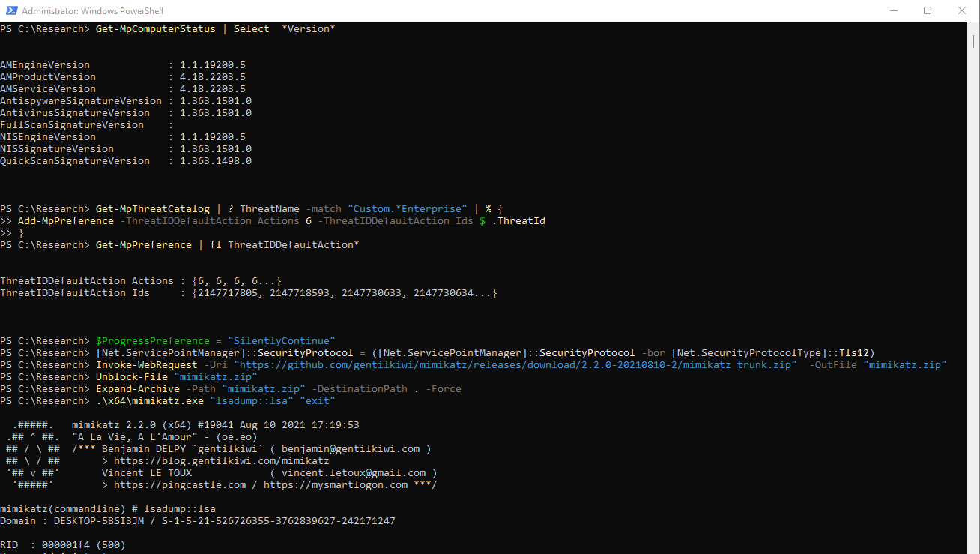This screenshot has height=554, width=980.
Task: Click the benjamin@gentilkiwi.com email
Action: point(351,449)
